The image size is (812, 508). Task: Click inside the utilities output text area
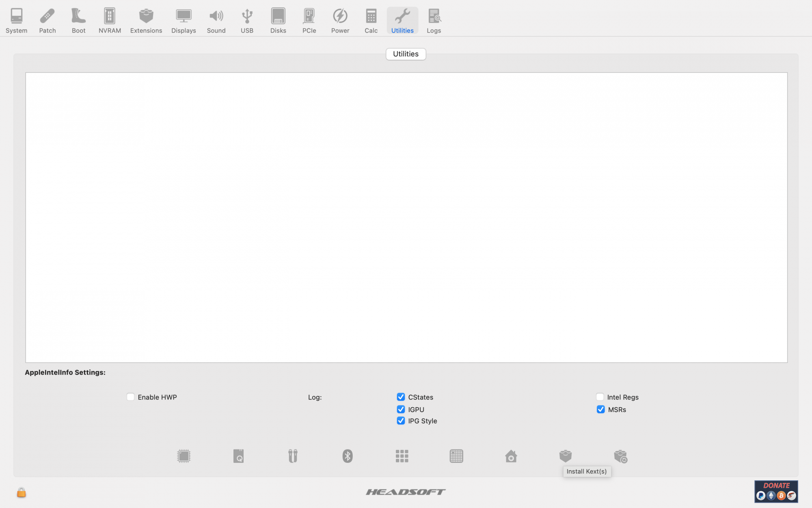click(406, 217)
